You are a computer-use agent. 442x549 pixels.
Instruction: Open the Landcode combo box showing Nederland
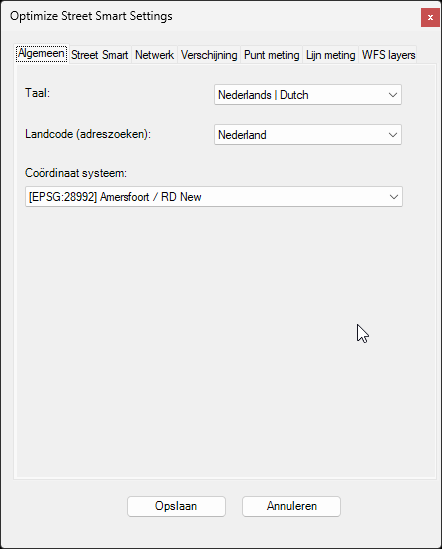pos(308,134)
